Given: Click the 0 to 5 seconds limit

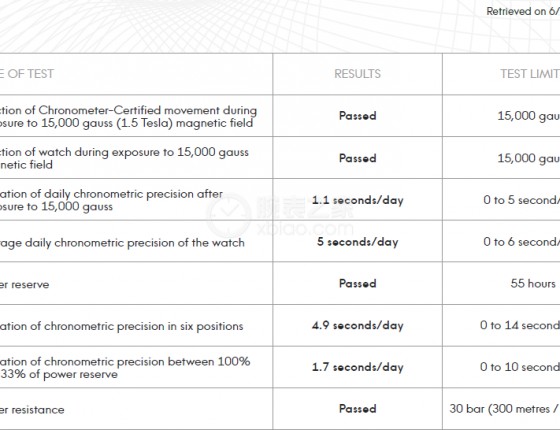Looking at the screenshot, I should [521, 200].
